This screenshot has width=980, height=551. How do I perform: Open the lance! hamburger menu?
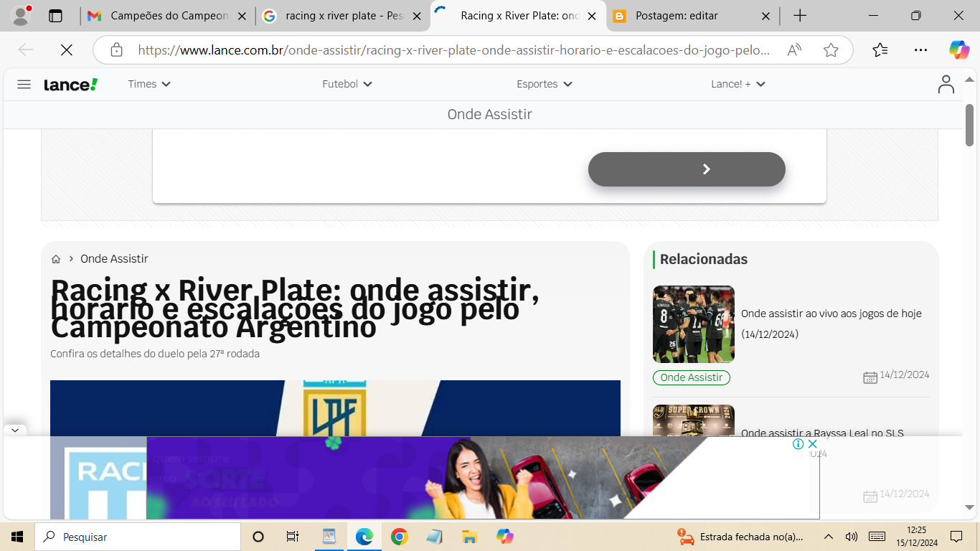24,84
